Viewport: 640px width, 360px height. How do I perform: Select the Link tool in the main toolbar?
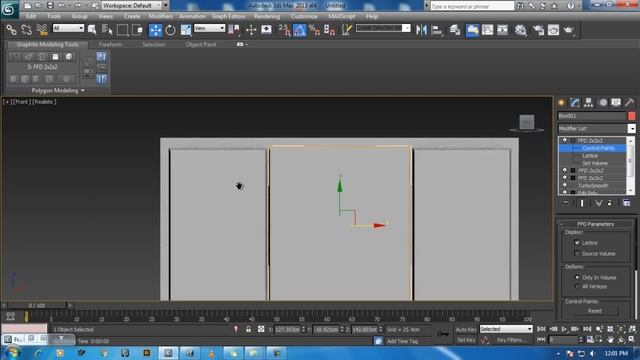click(x=11, y=30)
